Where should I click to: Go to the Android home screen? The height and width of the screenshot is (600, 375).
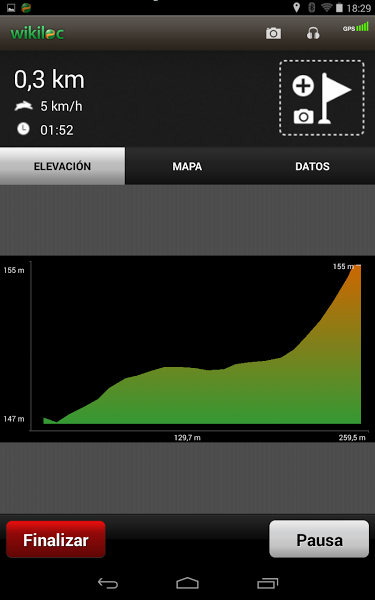(188, 583)
